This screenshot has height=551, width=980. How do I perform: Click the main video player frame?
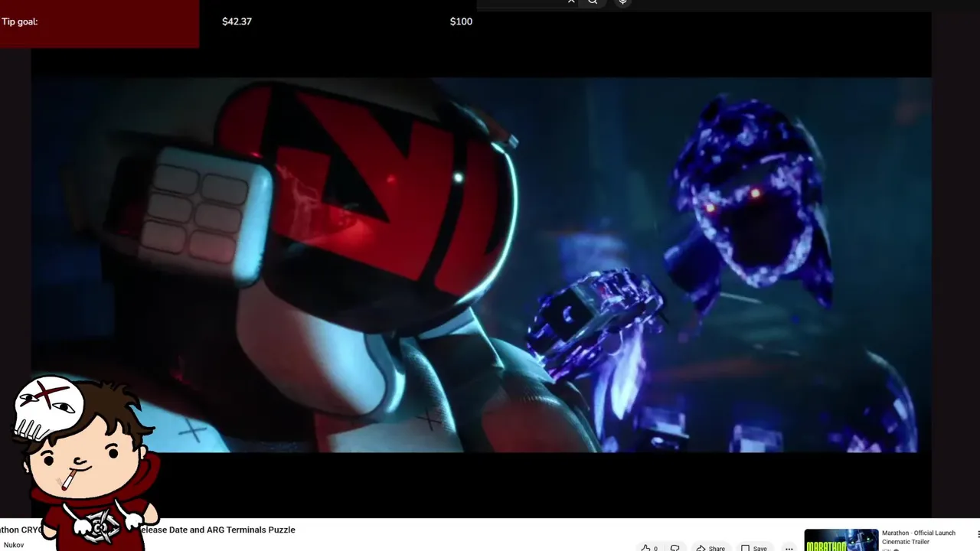click(481, 264)
